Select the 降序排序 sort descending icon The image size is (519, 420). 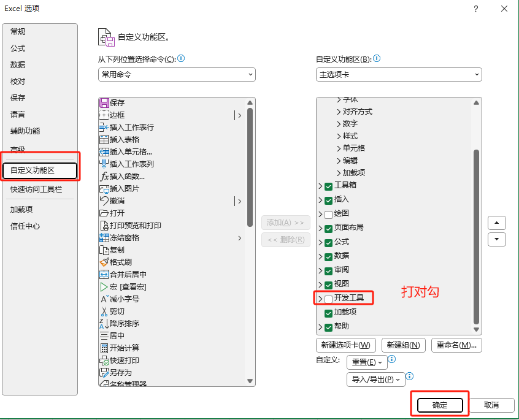pos(103,323)
